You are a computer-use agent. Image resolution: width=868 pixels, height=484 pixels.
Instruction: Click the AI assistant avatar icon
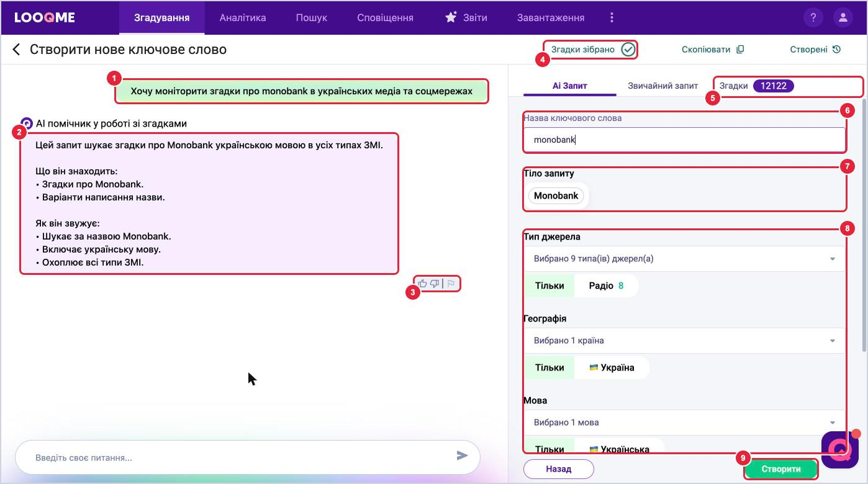pos(27,123)
